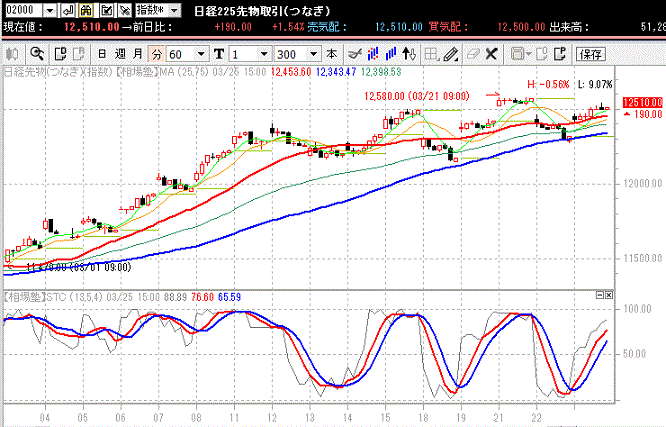Click the printer icon

(517, 54)
